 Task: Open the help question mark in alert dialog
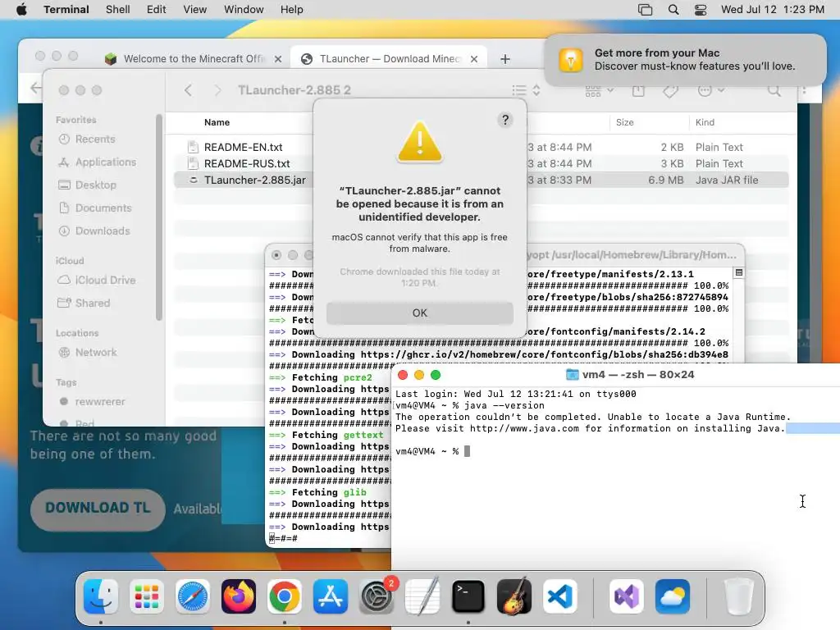[x=504, y=120]
